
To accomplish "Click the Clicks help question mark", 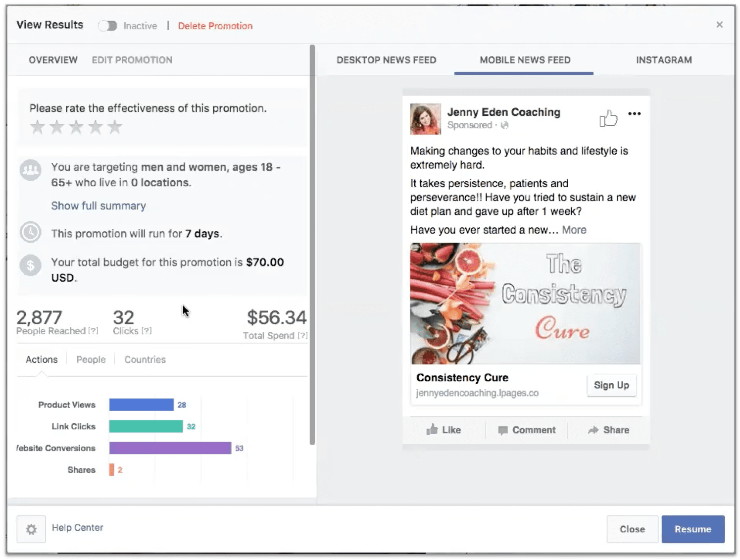I will click(147, 331).
